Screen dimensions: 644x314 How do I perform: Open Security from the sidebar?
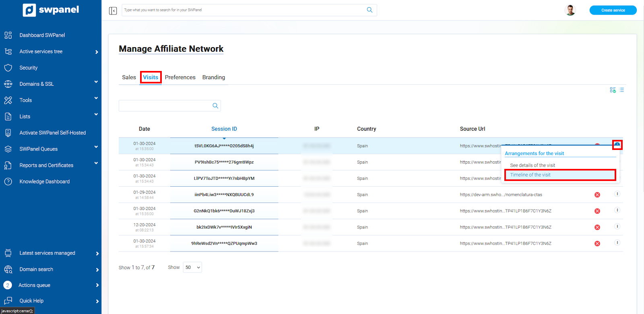click(29, 68)
